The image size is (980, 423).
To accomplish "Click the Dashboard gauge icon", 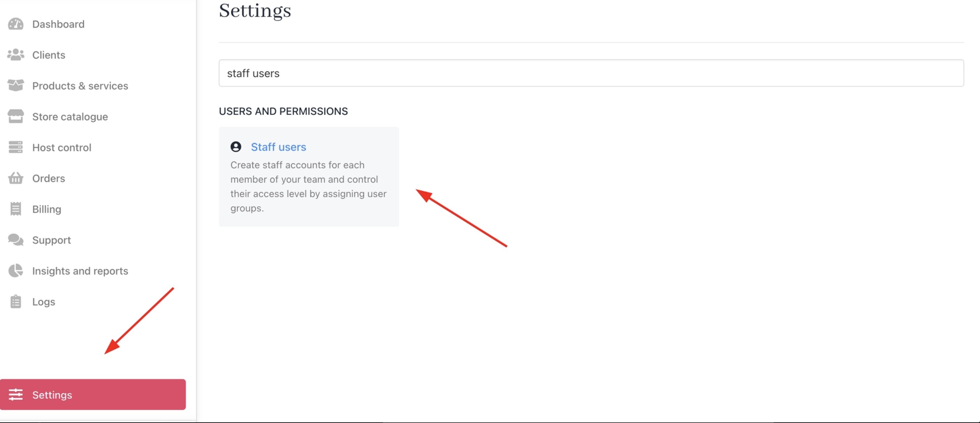I will (16, 24).
